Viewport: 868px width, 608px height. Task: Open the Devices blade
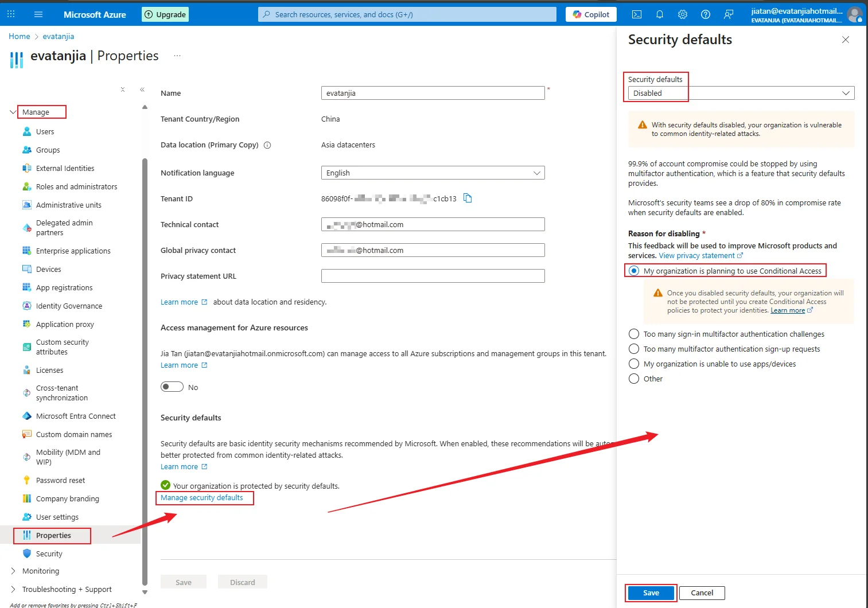pos(49,268)
